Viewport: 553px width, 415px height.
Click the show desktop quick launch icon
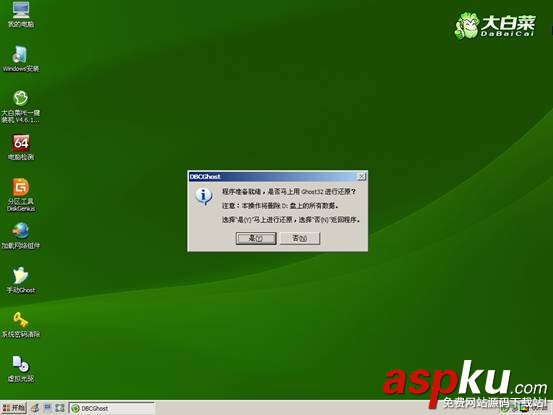click(x=47, y=408)
